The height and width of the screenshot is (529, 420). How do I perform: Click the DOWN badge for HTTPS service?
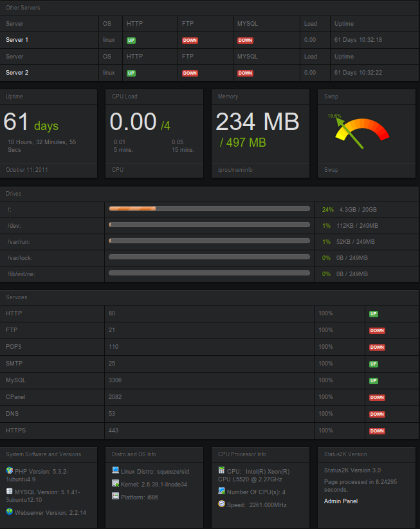[377, 431]
